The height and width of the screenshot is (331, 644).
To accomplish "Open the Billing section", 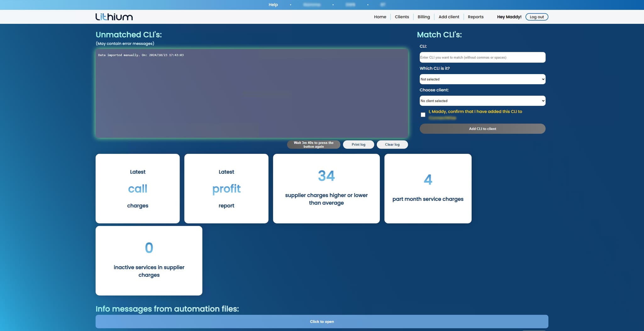I will click(x=423, y=17).
